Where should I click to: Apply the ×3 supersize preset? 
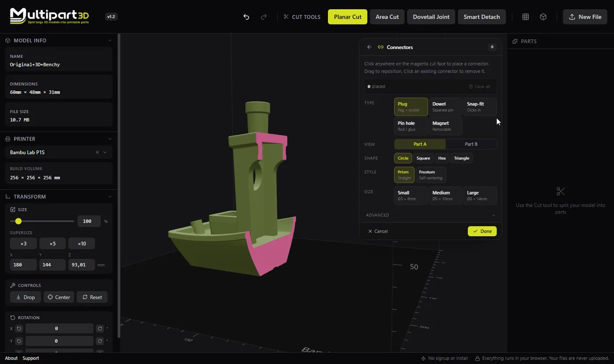coord(23,243)
